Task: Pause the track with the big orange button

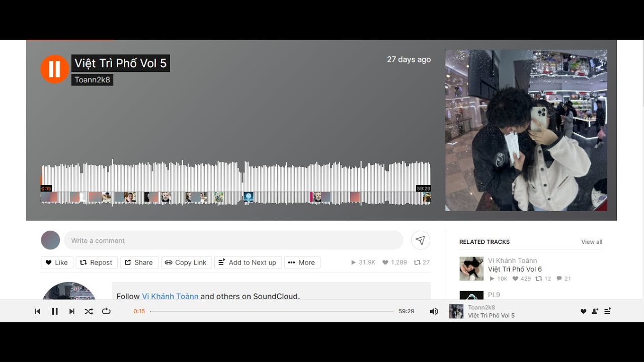Action: click(x=55, y=69)
